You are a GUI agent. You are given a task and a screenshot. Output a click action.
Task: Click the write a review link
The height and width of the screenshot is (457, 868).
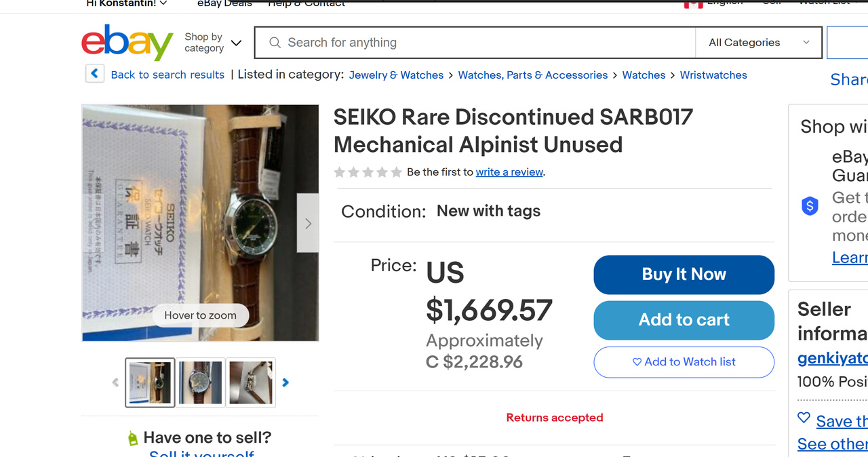(509, 172)
